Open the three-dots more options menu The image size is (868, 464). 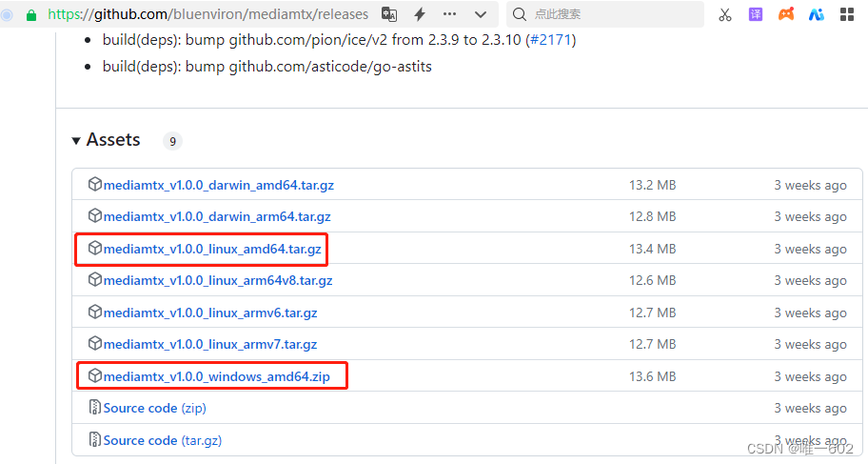449,14
